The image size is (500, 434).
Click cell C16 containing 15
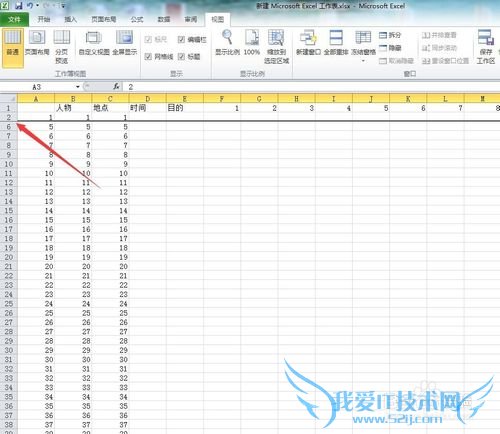pos(110,220)
